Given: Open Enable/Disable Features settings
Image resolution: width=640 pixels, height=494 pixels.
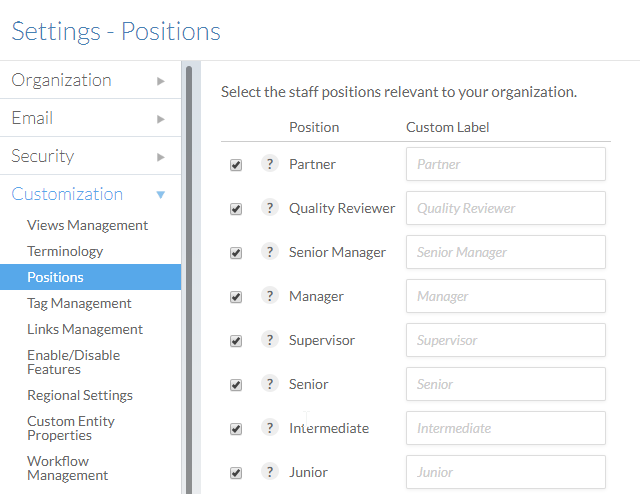Looking at the screenshot, I should coord(73,362).
